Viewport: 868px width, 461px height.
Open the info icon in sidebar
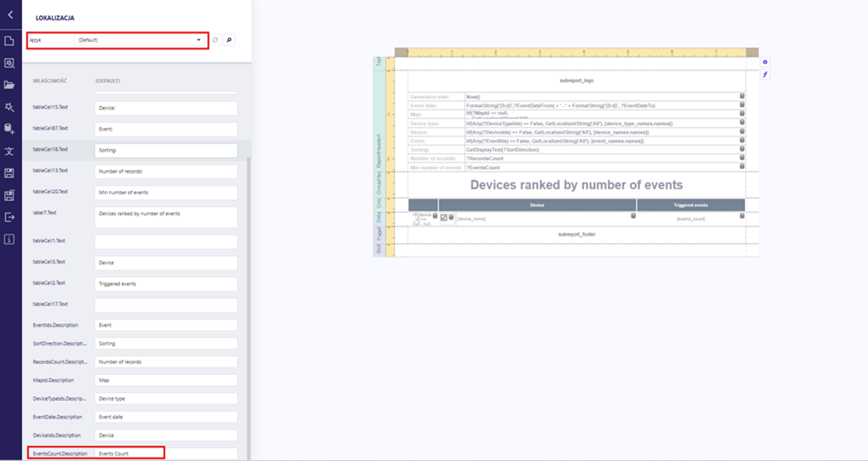(9, 239)
